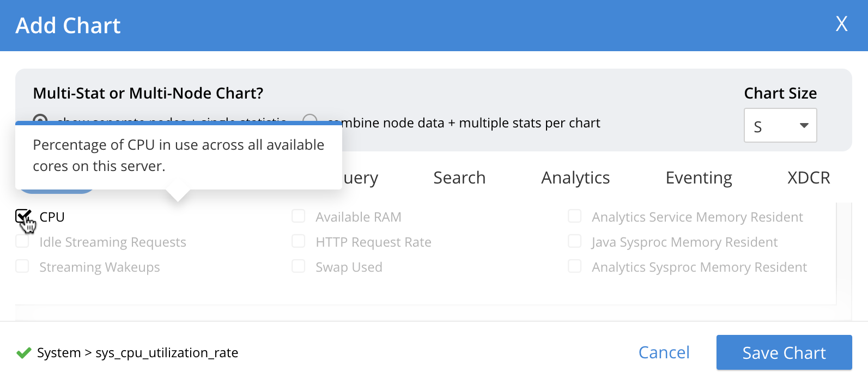This screenshot has width=868, height=379.
Task: Go to the XDCR tab
Action: [808, 178]
